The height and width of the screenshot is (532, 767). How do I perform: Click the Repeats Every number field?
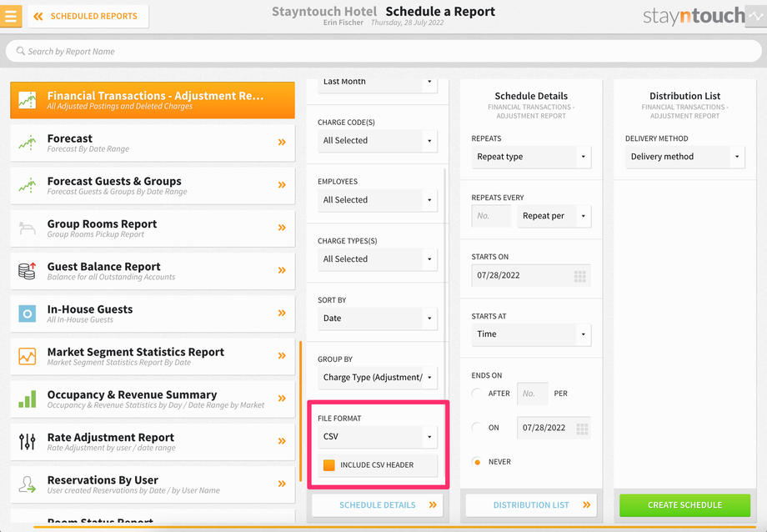coord(491,216)
